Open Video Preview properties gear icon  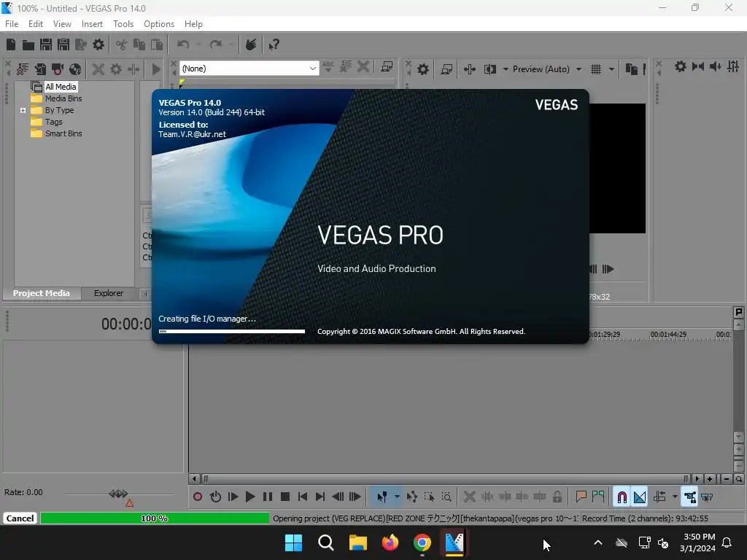pos(423,69)
